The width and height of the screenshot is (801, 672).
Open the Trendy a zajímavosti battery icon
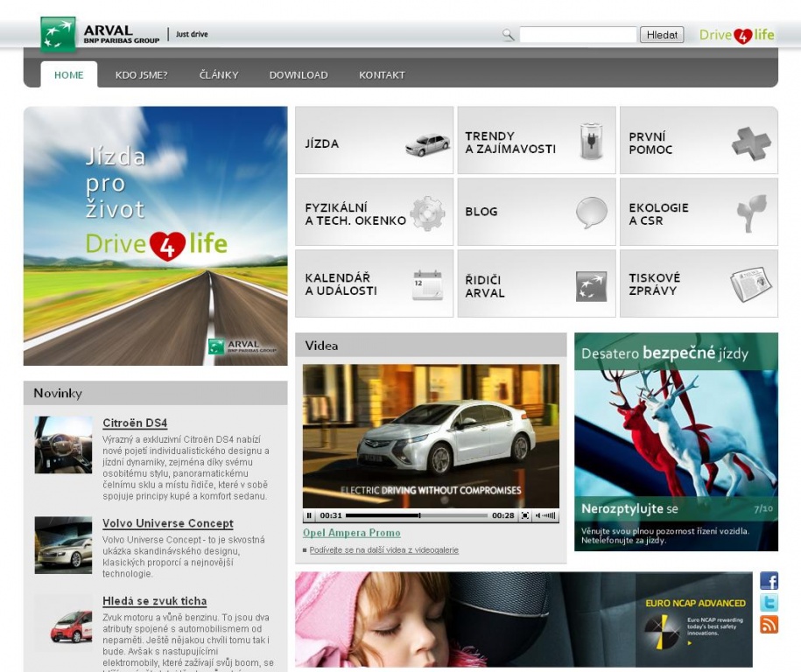tap(591, 141)
